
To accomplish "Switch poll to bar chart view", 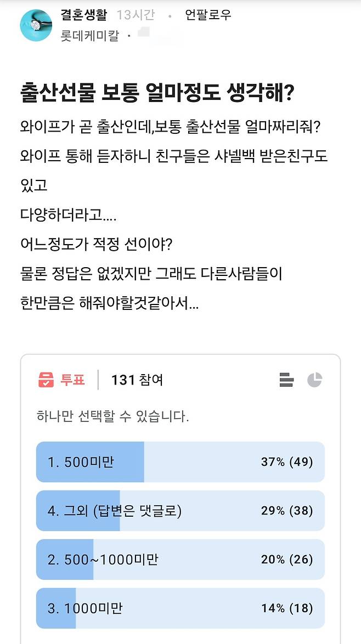I will pyautogui.click(x=286, y=380).
